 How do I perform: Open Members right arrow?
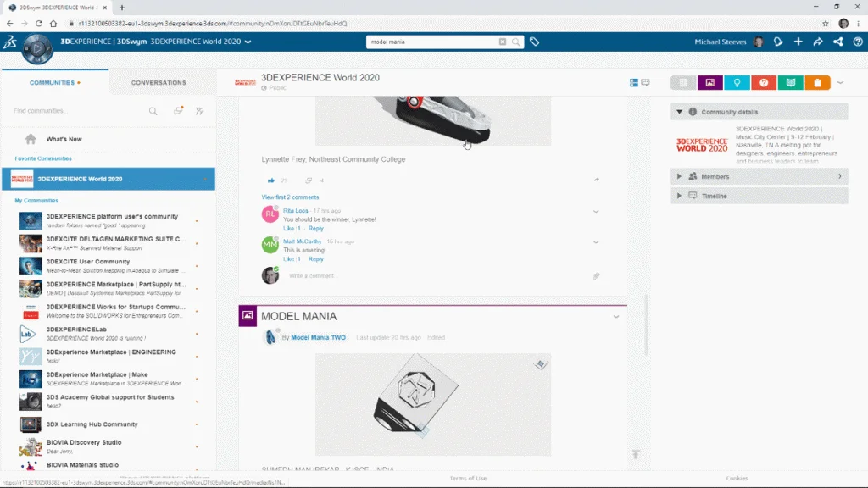coord(840,176)
